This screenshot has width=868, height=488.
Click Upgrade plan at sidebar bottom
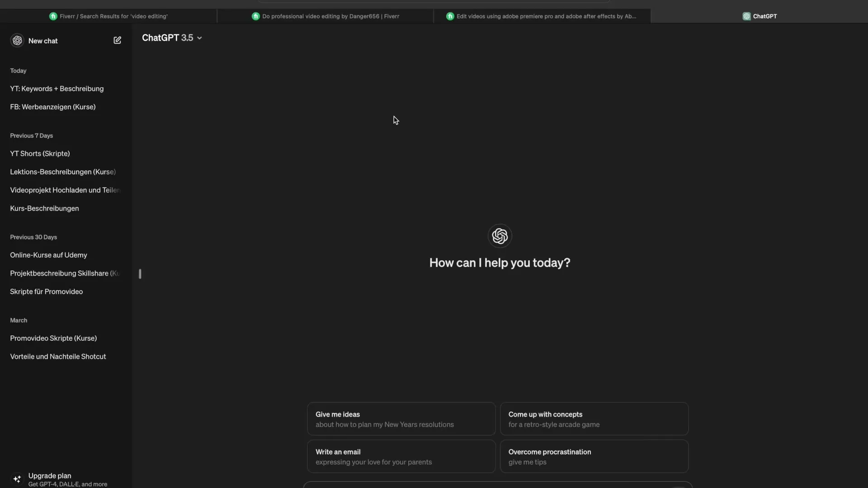(x=66, y=479)
